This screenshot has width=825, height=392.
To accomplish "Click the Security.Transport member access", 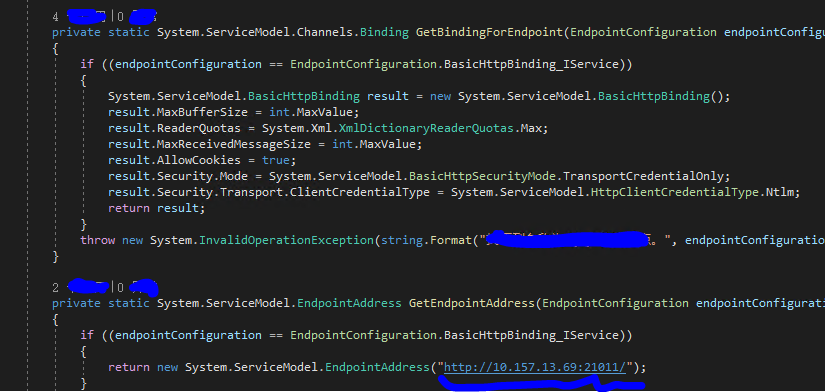I will 220,192.
